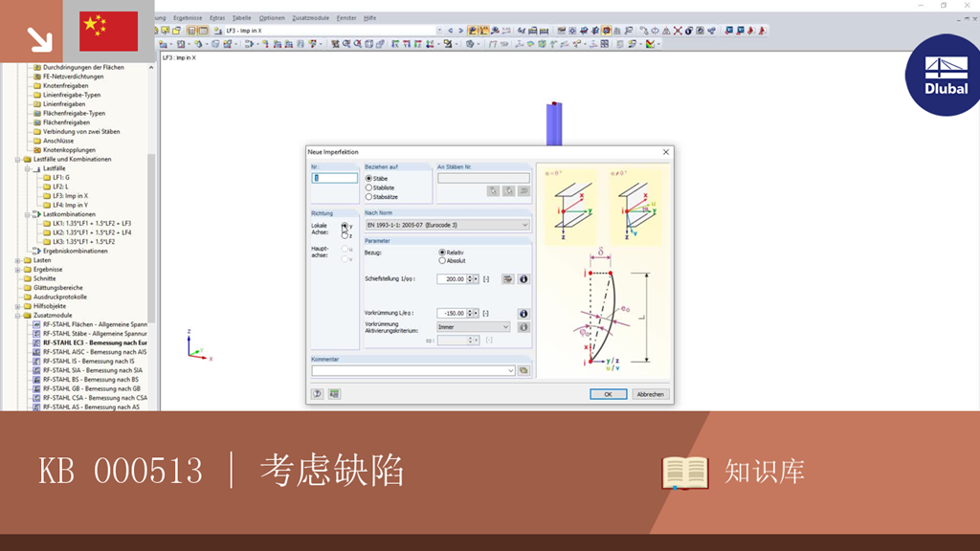980x551 pixels.
Task: Open the LF3 - Imp in X load case dropdown
Action: click(x=438, y=31)
